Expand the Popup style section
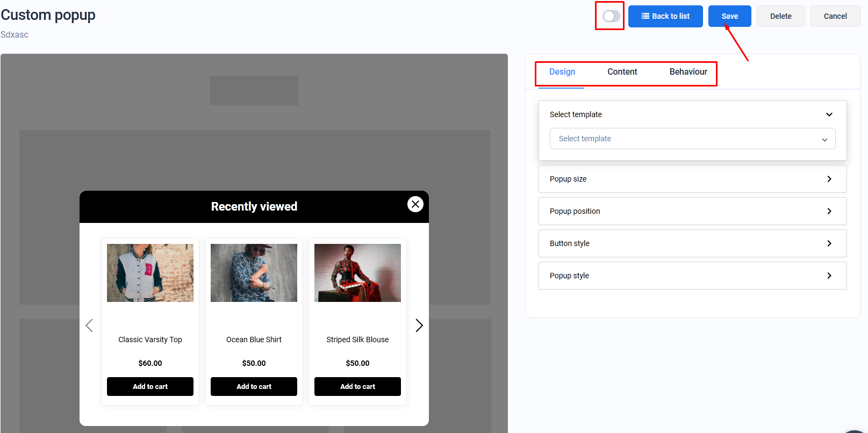Screen dimensions: 868x433 [x=692, y=276]
